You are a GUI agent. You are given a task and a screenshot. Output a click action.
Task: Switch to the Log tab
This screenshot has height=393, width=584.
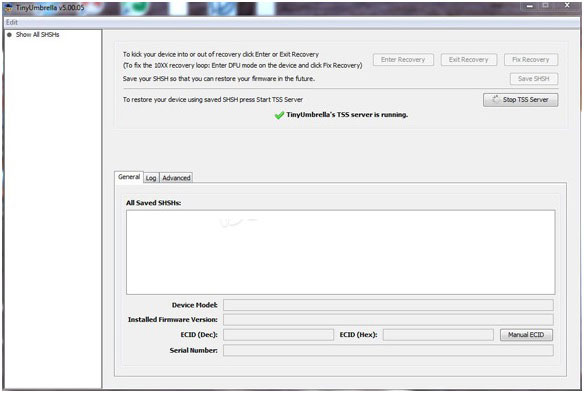coord(151,178)
